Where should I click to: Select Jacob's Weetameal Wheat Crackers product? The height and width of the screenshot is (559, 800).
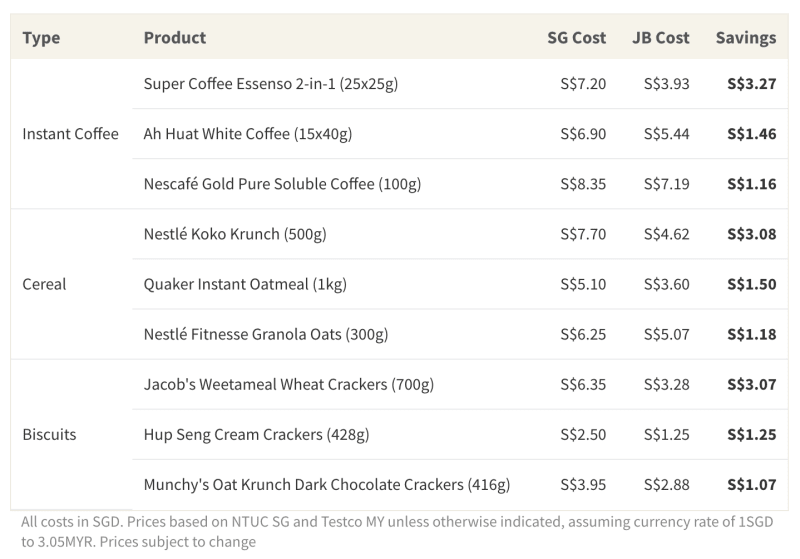pos(289,384)
